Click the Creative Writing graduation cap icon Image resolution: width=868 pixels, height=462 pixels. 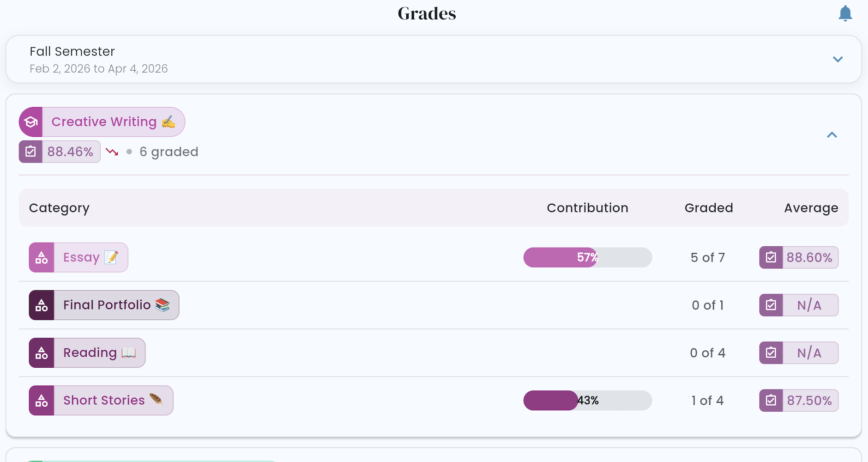31,122
